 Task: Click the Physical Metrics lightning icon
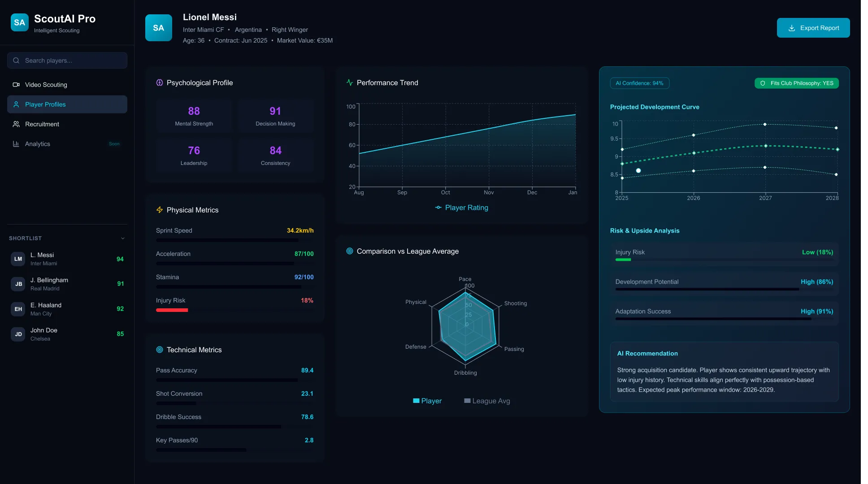pyautogui.click(x=160, y=210)
